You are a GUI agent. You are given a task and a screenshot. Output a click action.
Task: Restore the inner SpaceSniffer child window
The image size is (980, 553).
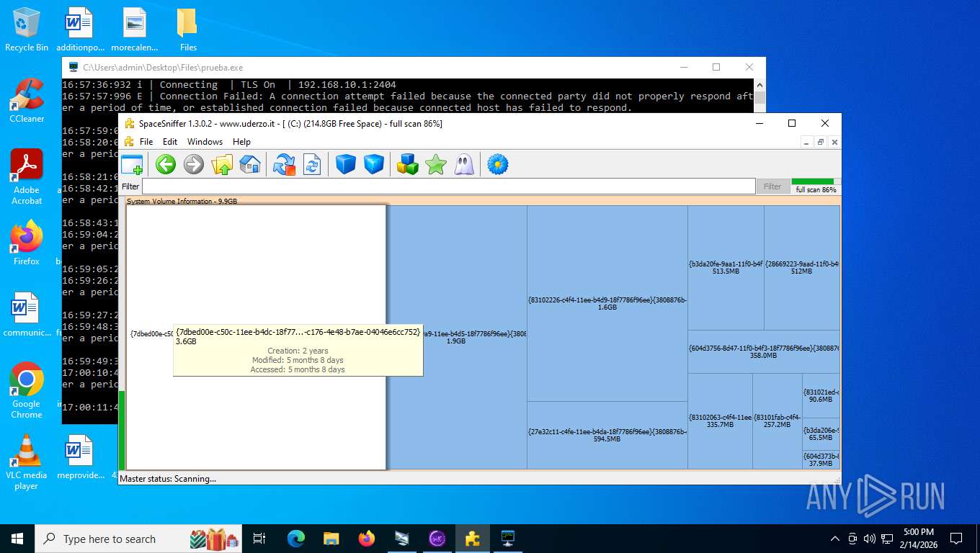(821, 143)
